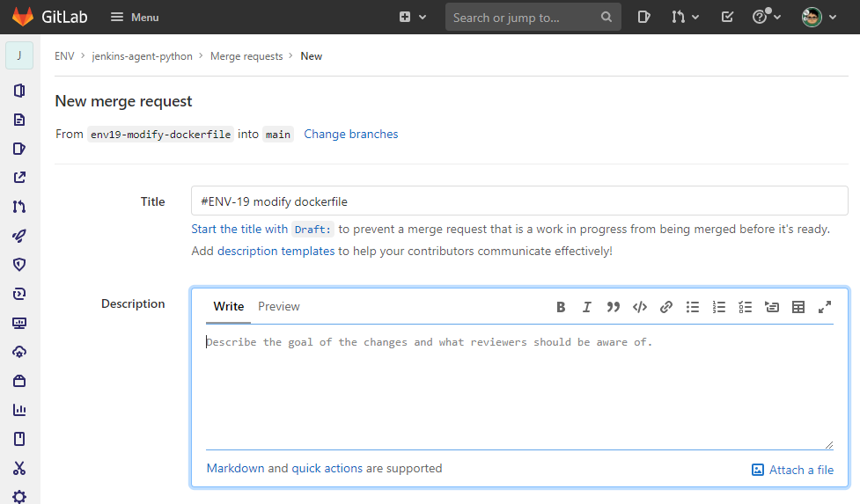
Task: Select the Write tab
Action: 229,306
